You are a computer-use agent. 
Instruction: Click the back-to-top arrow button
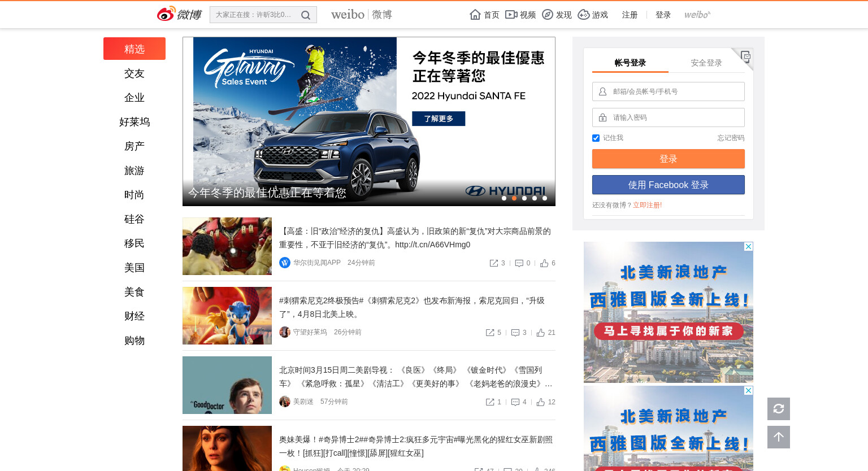click(x=779, y=437)
